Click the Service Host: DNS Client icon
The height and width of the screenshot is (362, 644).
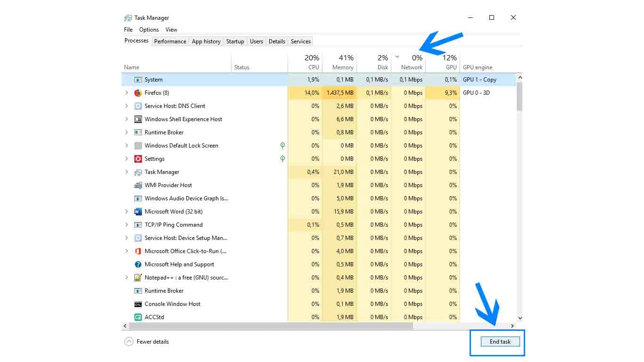pyautogui.click(x=138, y=106)
